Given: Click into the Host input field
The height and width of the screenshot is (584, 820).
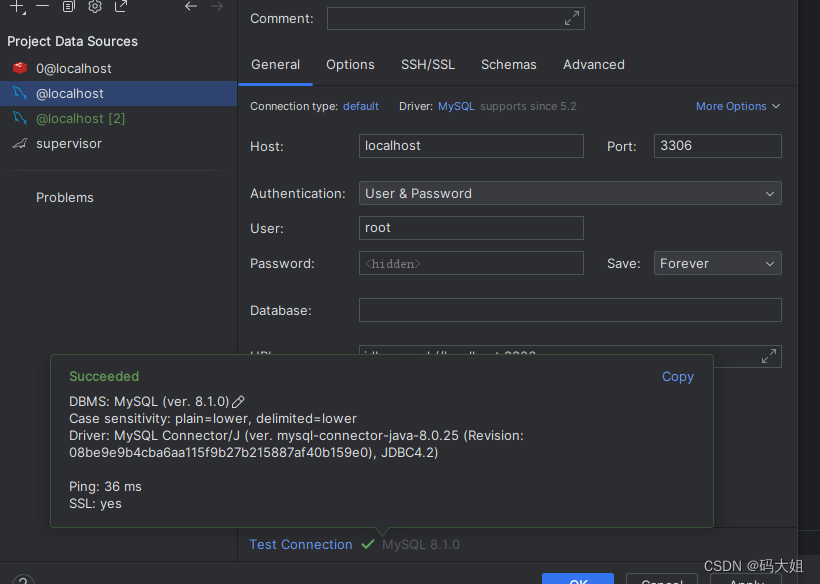Looking at the screenshot, I should 470,146.
